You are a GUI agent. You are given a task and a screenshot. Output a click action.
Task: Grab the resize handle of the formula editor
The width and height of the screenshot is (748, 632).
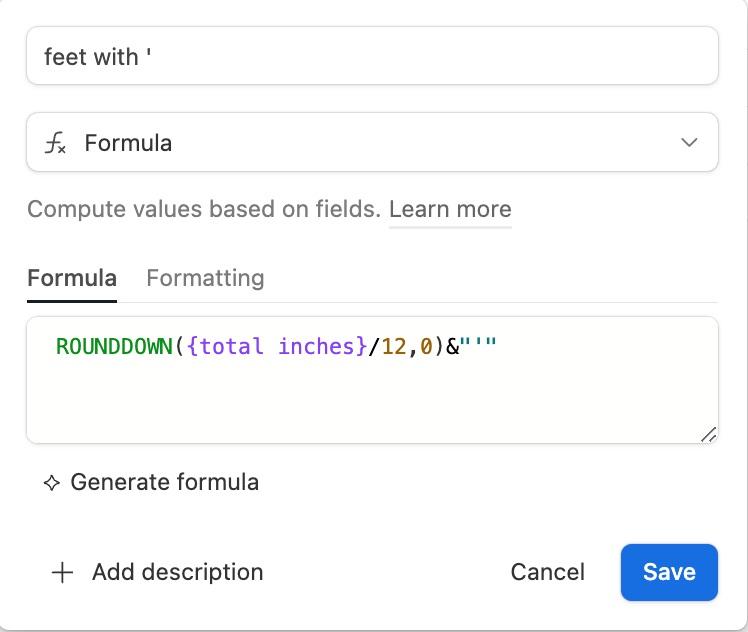coord(708,434)
